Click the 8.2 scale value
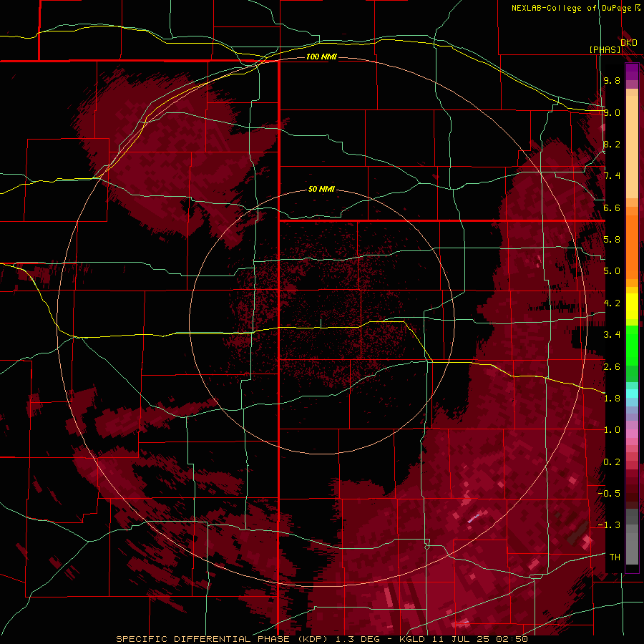The width and height of the screenshot is (644, 644). tap(612, 144)
